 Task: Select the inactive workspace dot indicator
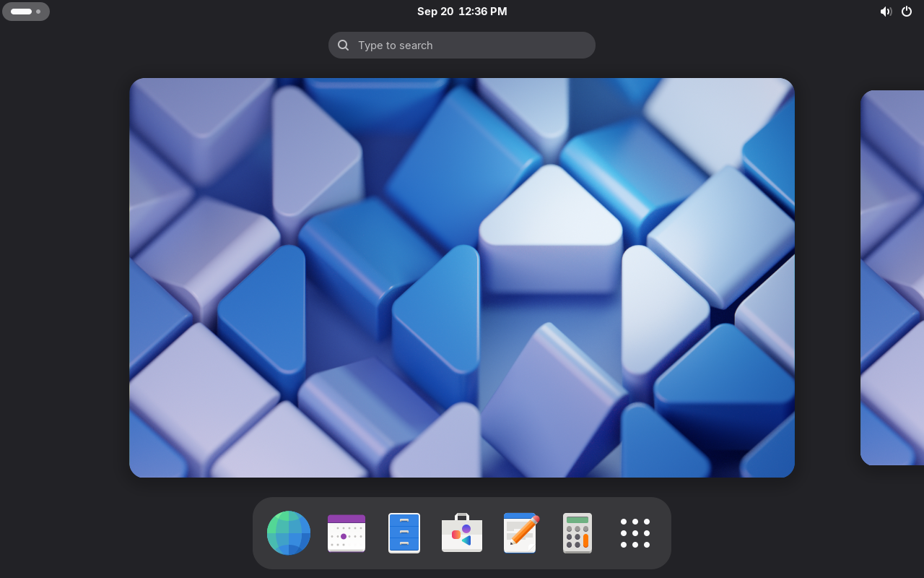pos(38,12)
